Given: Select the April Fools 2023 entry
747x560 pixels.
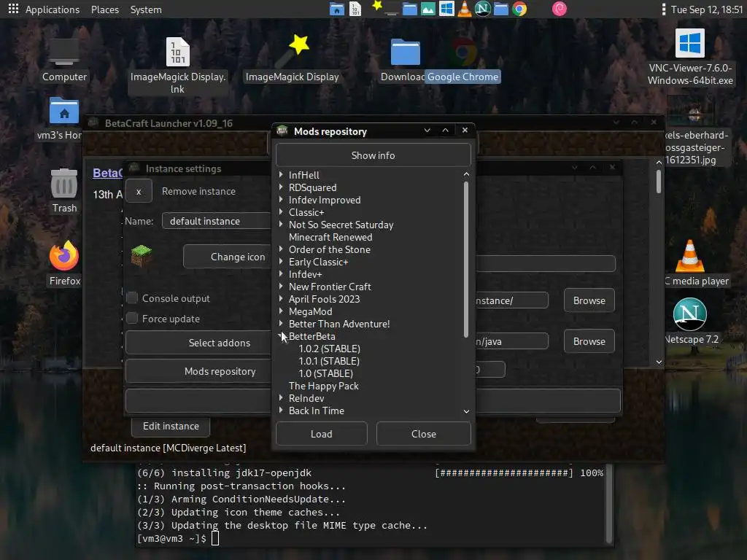Looking at the screenshot, I should click(x=325, y=299).
